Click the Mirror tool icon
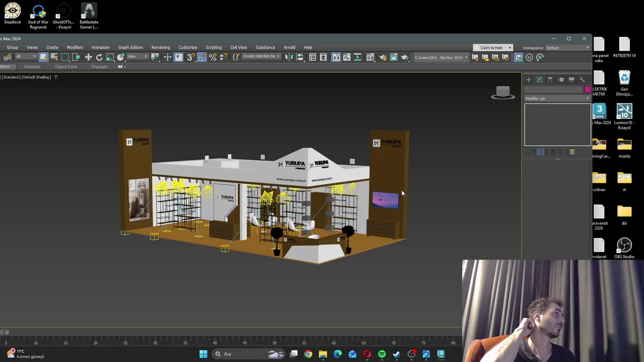The height and width of the screenshot is (362, 644). (288, 57)
